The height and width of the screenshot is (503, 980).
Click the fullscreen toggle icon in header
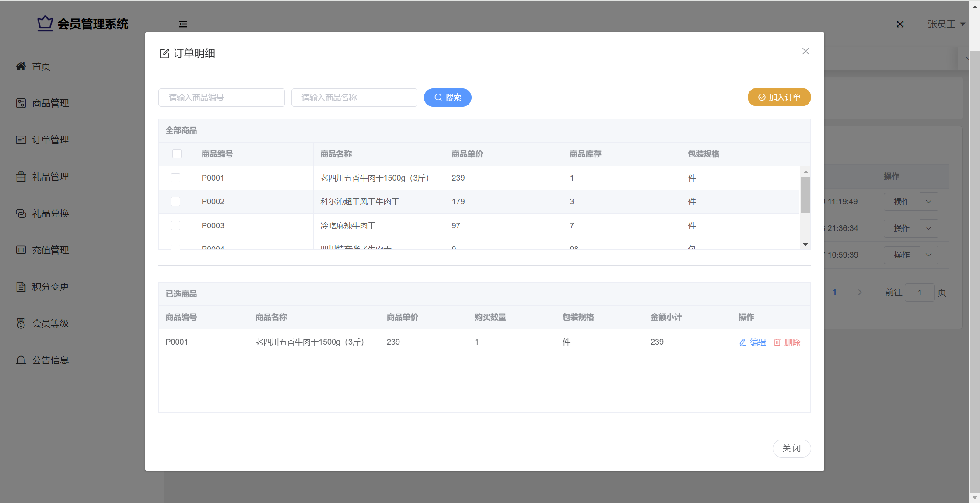coord(900,24)
